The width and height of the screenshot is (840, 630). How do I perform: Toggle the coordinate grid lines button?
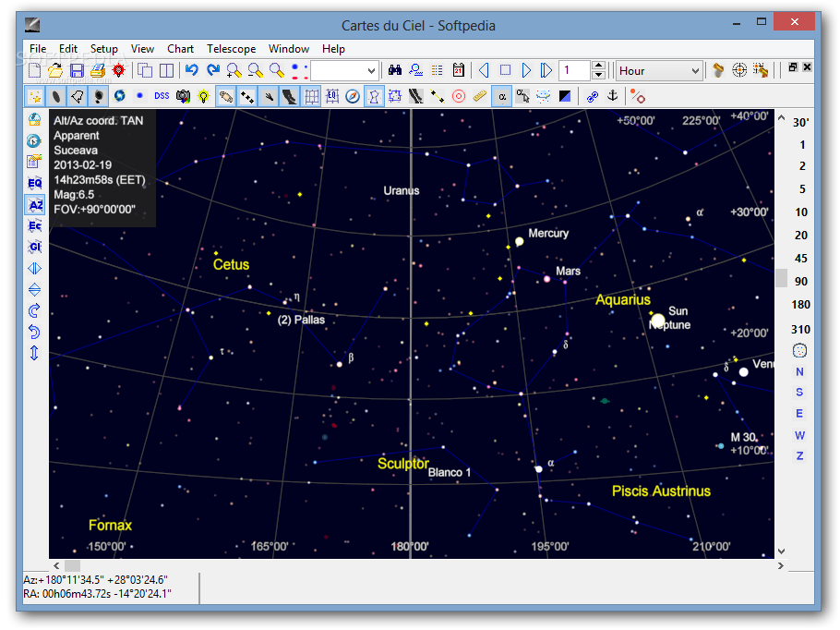pyautogui.click(x=311, y=96)
